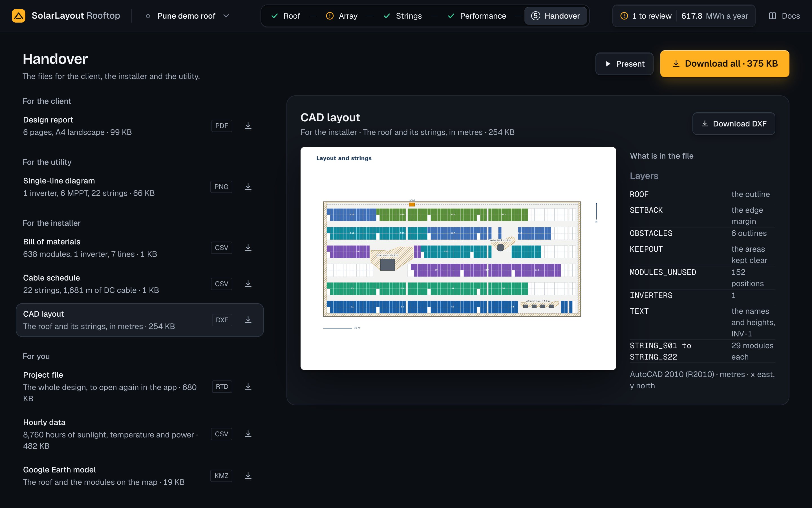Click the RTD format badge
Viewport: 812px width, 508px height.
pos(222,387)
